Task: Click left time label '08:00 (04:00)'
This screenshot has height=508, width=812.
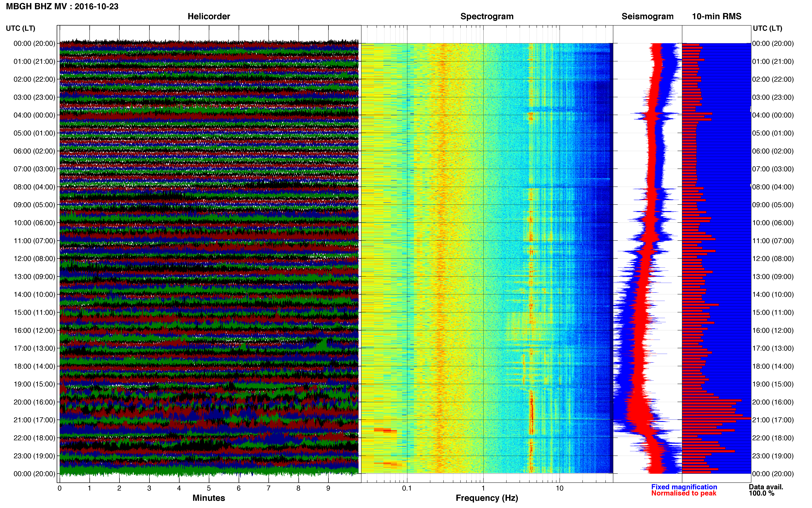Action: click(x=34, y=187)
